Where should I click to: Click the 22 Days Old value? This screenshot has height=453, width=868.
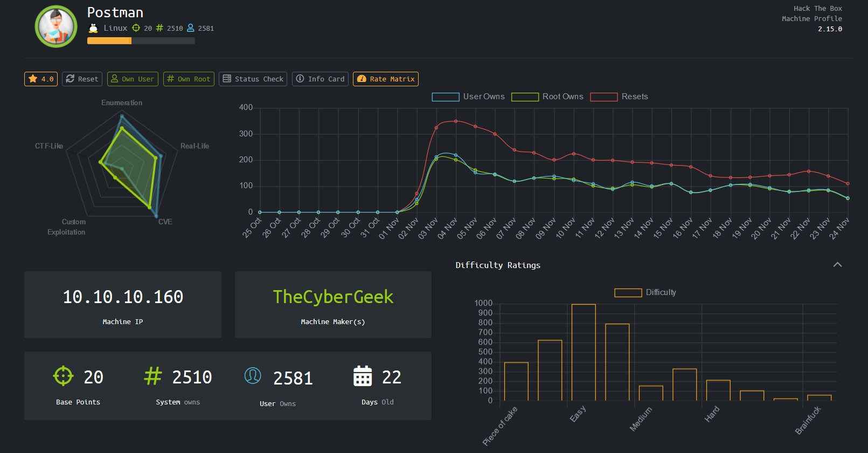392,377
